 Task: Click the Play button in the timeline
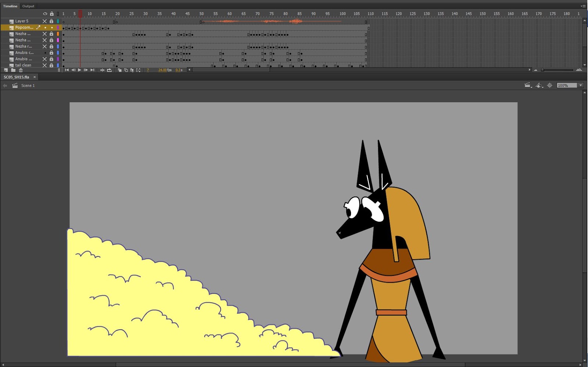click(79, 70)
